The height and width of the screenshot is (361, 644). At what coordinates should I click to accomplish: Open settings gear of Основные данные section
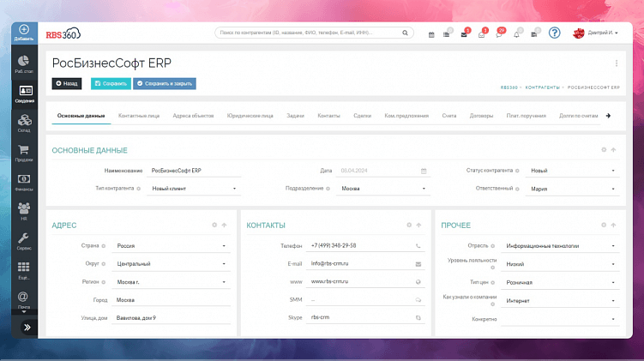(604, 150)
